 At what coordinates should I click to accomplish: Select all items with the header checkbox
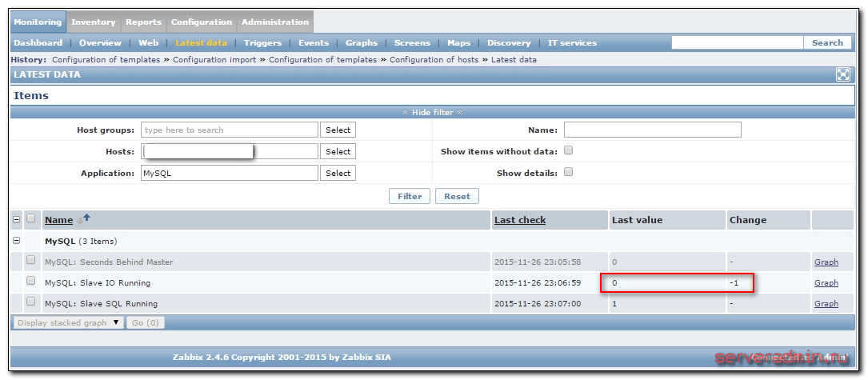31,218
